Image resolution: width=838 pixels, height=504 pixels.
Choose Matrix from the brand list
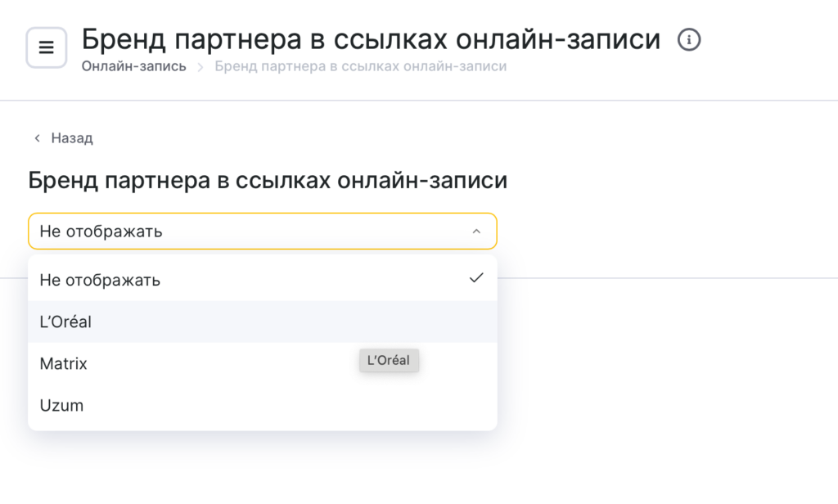(x=64, y=363)
